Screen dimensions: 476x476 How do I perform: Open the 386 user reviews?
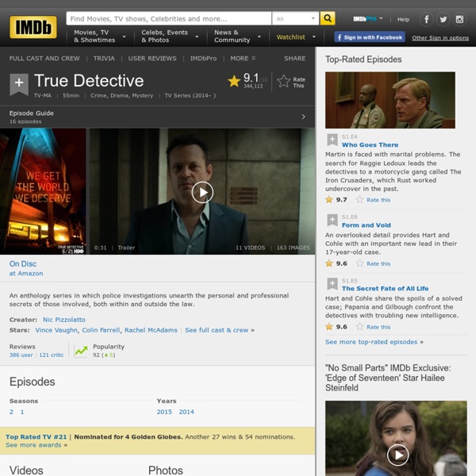coord(21,355)
